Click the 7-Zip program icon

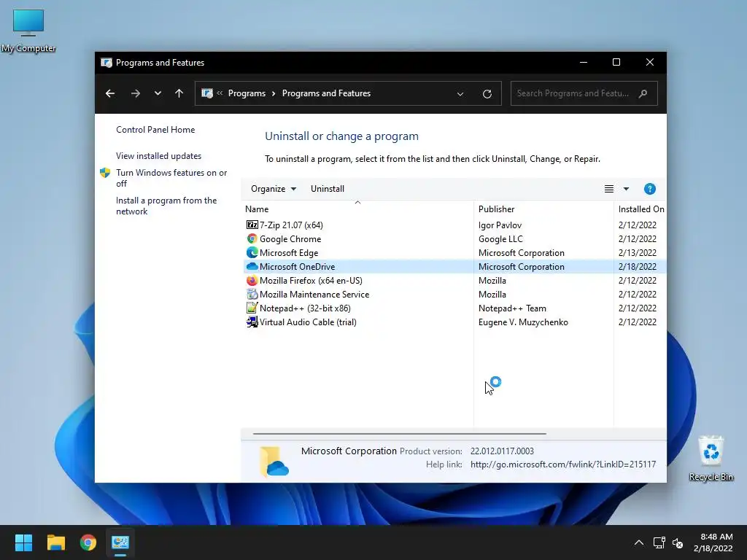(252, 225)
